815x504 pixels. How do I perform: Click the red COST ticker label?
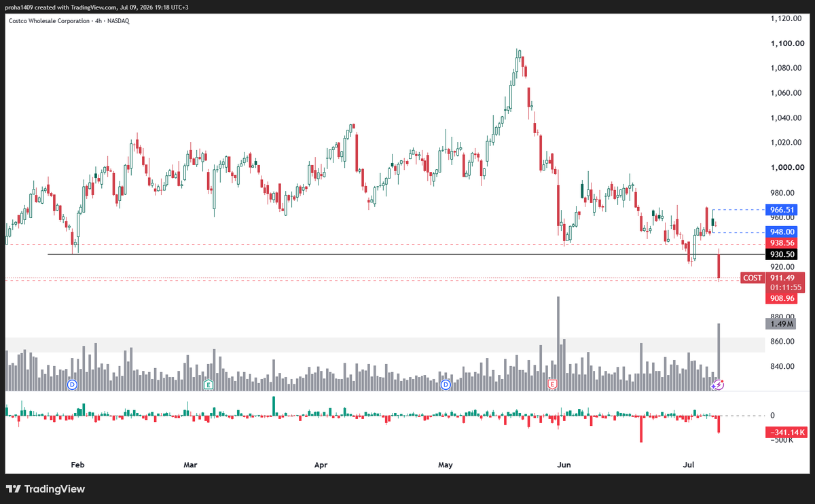[752, 278]
